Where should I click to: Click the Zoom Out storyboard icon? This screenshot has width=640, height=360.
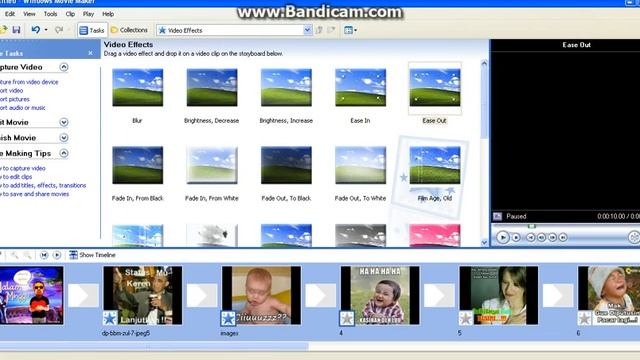pyautogui.click(x=27, y=255)
